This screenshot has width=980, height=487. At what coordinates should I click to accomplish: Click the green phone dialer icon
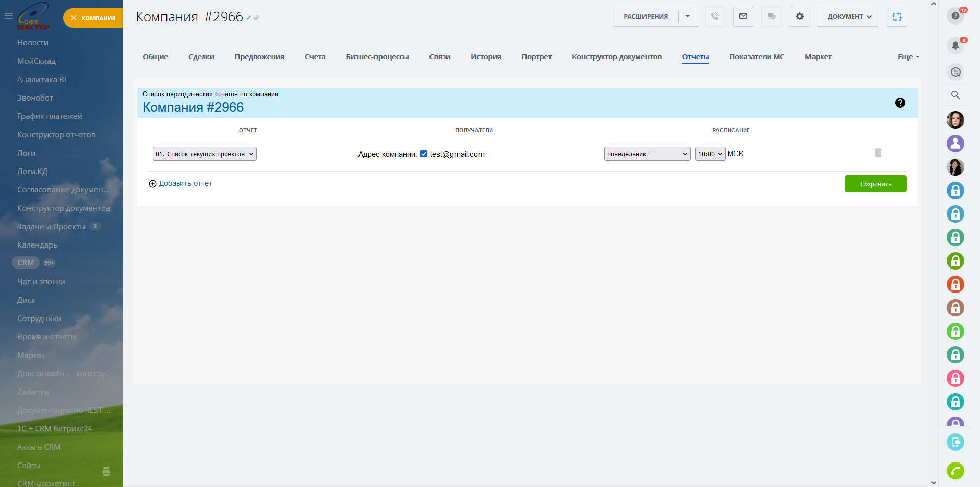(955, 470)
